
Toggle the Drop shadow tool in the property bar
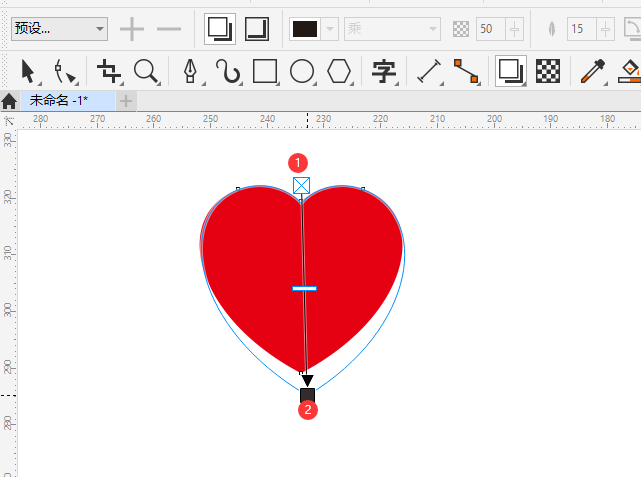pyautogui.click(x=220, y=29)
